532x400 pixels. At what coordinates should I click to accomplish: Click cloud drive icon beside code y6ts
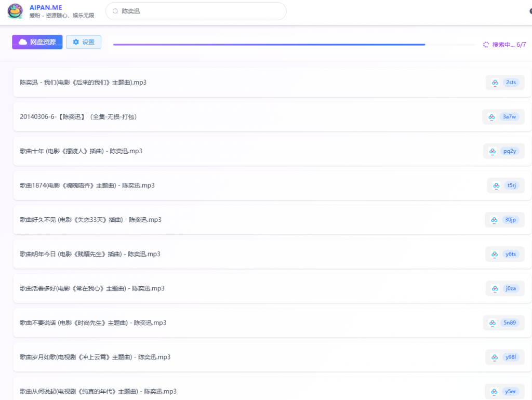point(494,254)
